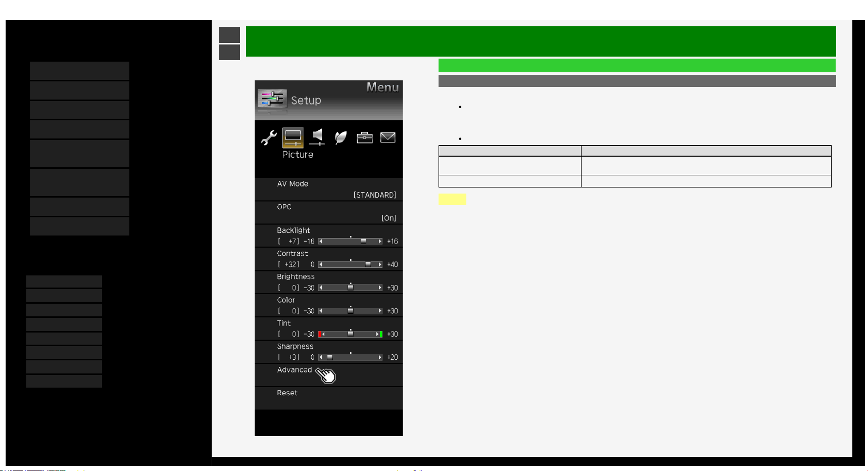
Task: Select the Picture settings screen icon
Action: [293, 137]
